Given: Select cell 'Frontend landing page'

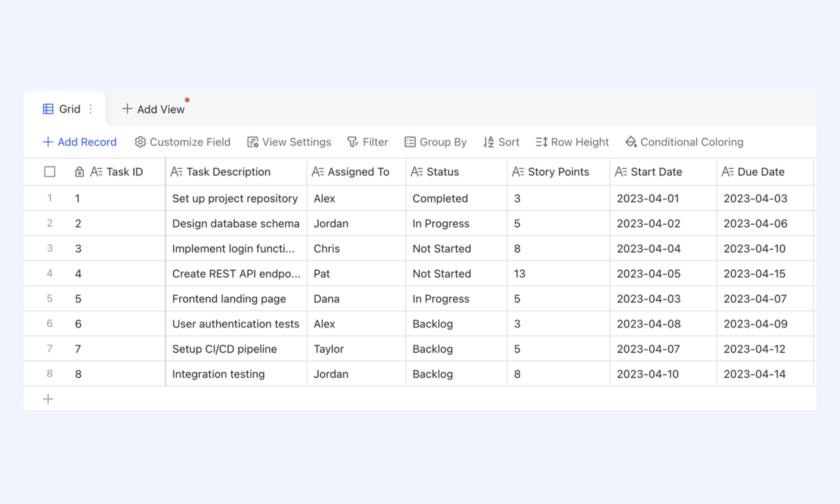Looking at the screenshot, I should click(x=236, y=299).
